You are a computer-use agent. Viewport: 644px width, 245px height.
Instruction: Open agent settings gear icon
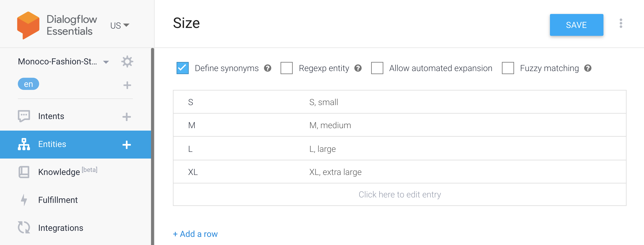[x=127, y=61]
